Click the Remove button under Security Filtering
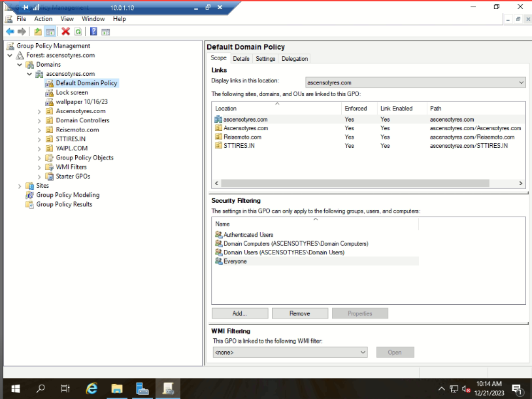 (299, 313)
